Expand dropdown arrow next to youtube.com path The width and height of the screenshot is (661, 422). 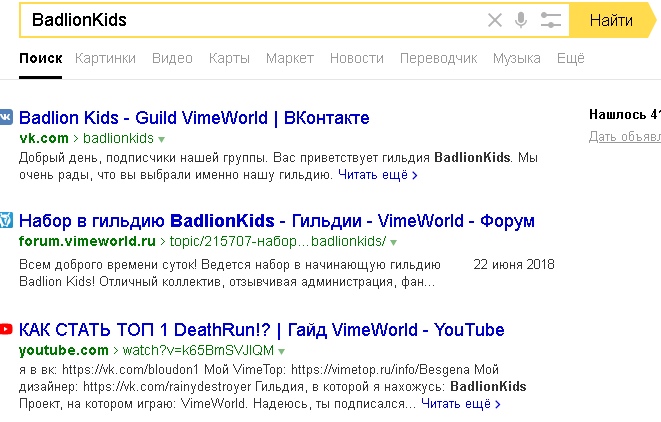point(282,351)
